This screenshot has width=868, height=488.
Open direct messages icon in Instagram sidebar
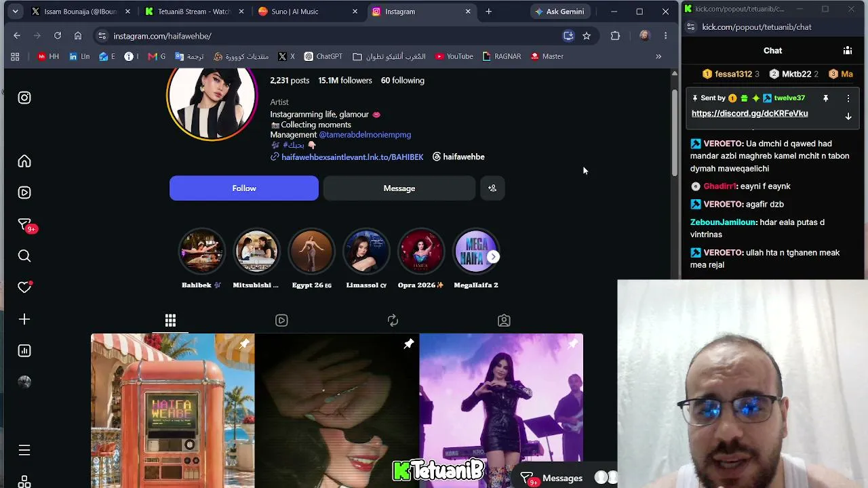(24, 224)
